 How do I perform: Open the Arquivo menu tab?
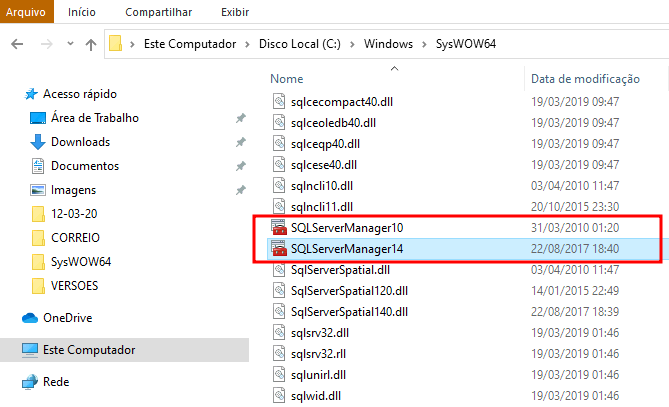[27, 12]
